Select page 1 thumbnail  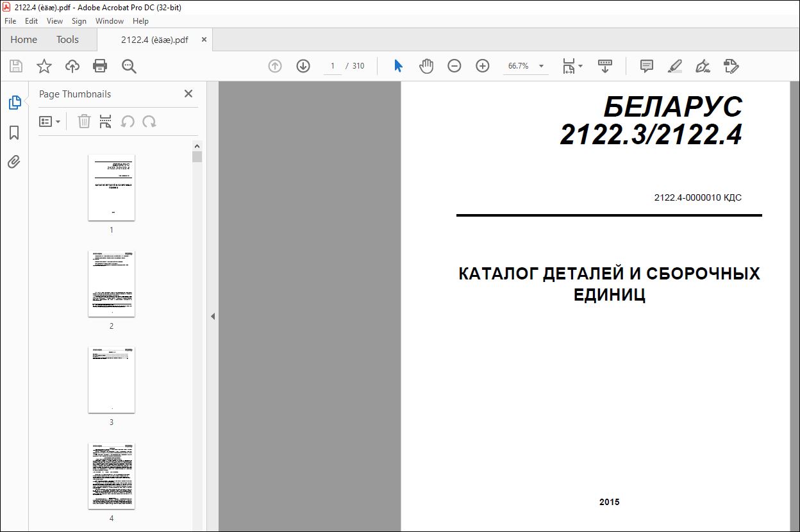(x=112, y=187)
